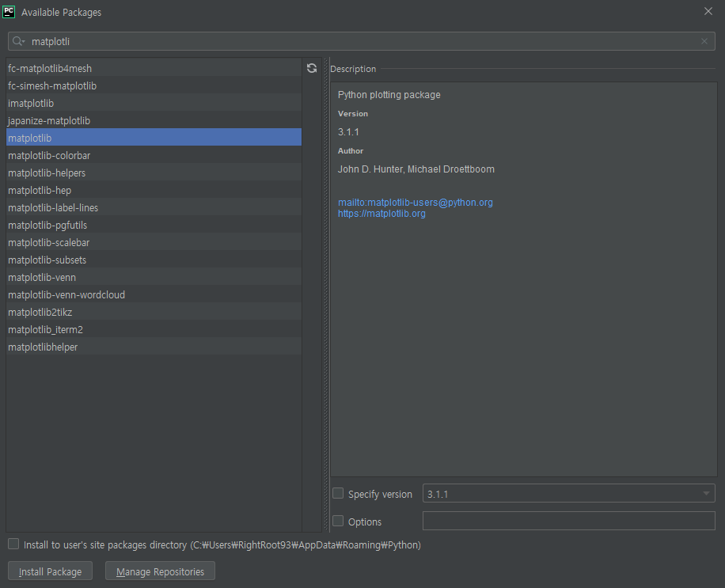Viewport: 725px width, 588px height.
Task: Select matplotlib-venn-wordcloud package
Action: coord(154,294)
